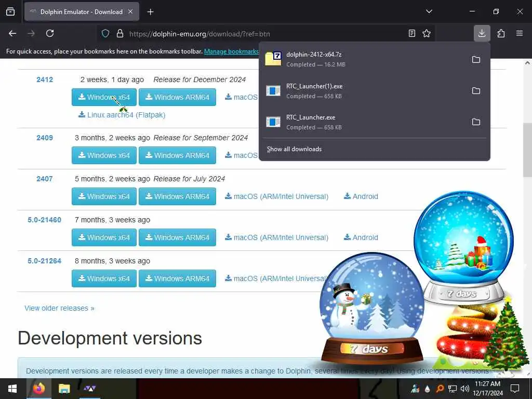
Task: Click the page vertical scrollbar thumb
Action: pos(527,150)
